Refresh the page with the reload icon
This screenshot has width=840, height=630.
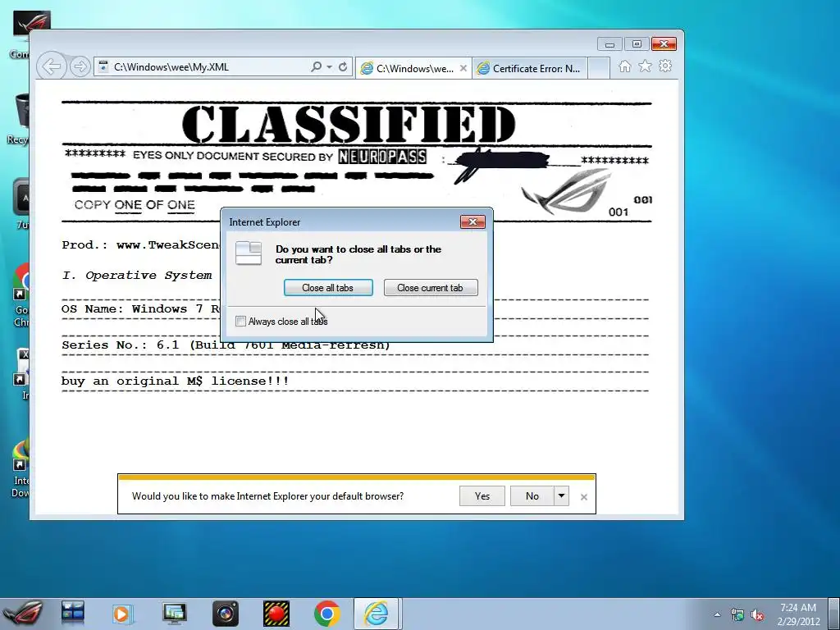coord(343,67)
